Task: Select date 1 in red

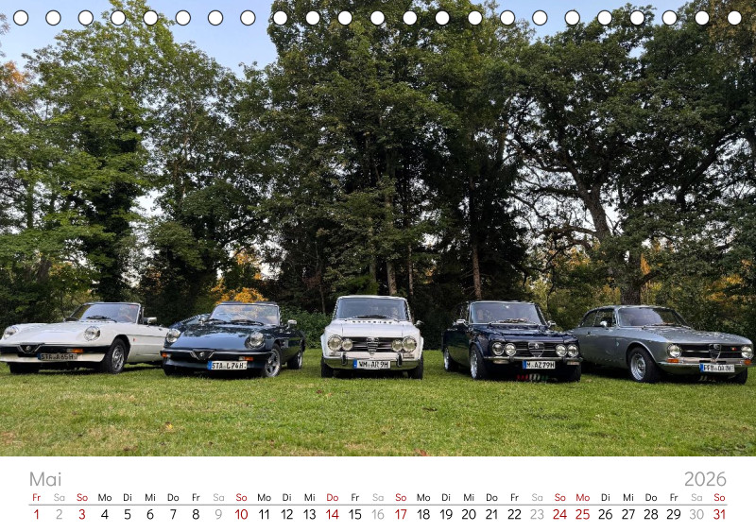Action: [37, 515]
